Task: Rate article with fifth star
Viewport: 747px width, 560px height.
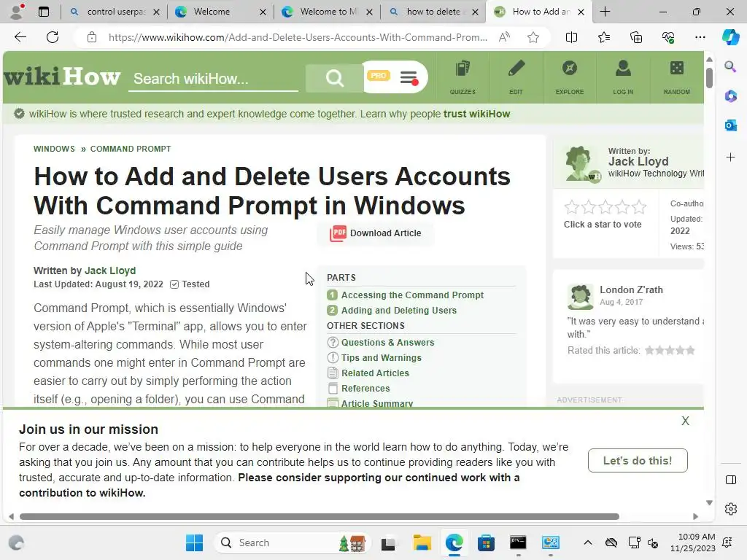Action: click(639, 207)
